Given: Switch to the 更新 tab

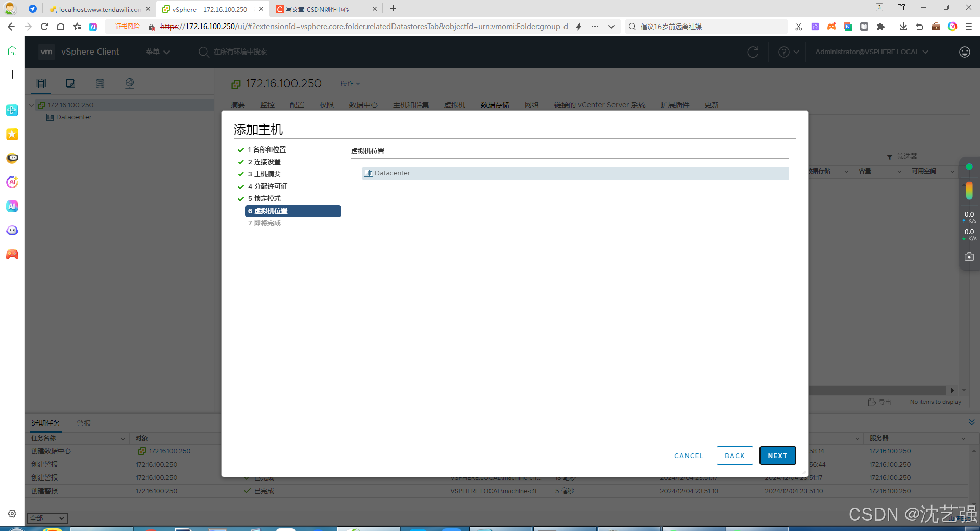Looking at the screenshot, I should tap(712, 105).
